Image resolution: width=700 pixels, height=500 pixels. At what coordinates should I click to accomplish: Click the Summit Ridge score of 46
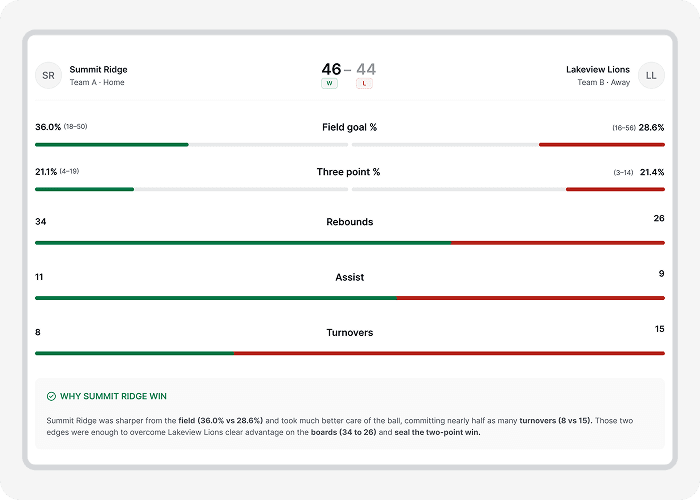coord(331,69)
